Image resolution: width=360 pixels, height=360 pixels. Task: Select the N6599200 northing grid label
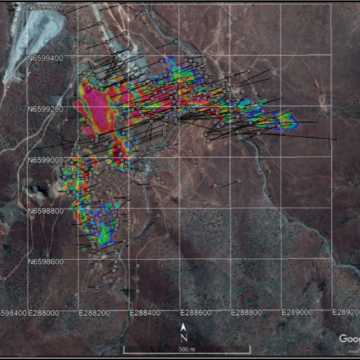point(45,109)
